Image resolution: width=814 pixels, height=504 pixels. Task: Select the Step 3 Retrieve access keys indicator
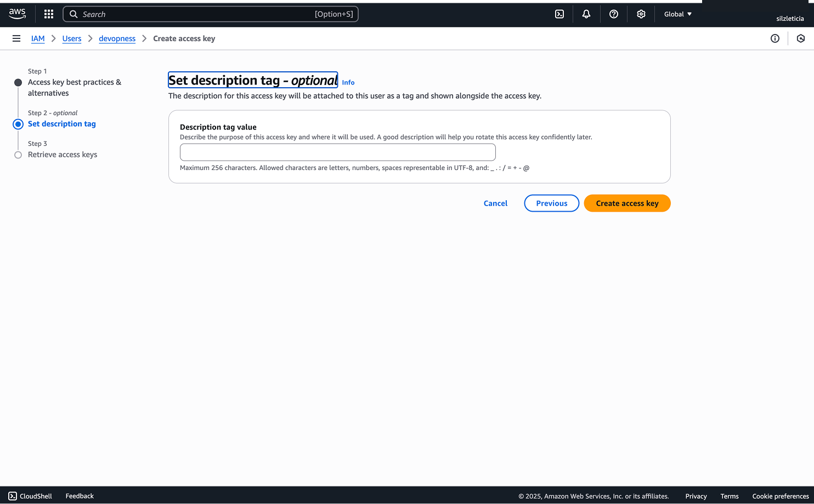point(18,155)
